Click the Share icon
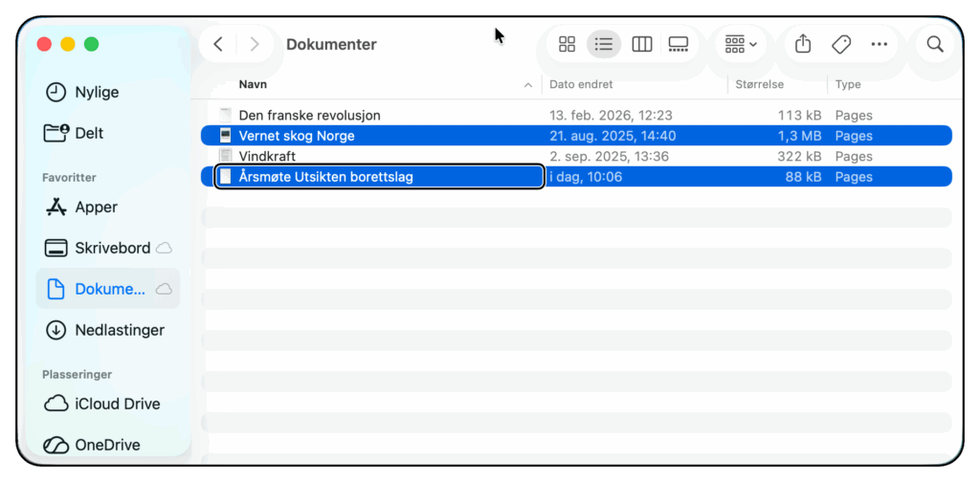This screenshot has height=482, width=980. click(x=803, y=44)
